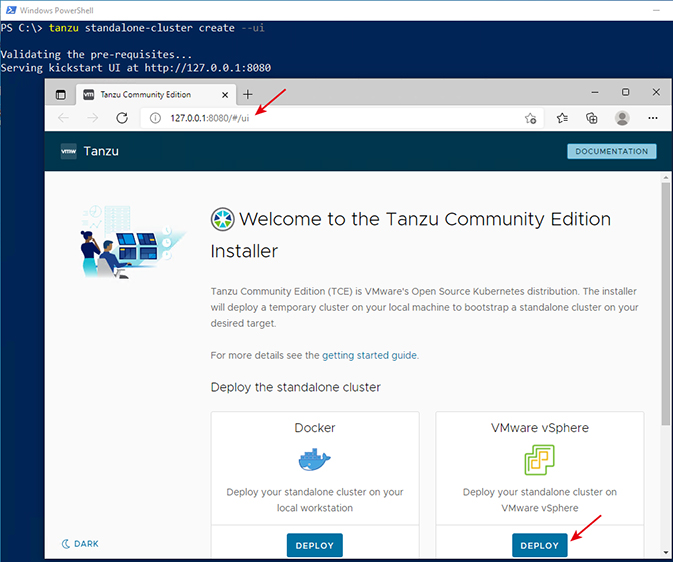The image size is (673, 562).
Task: Click the address bar URL 127.0.0.1:8080/#/ui
Action: tap(209, 118)
